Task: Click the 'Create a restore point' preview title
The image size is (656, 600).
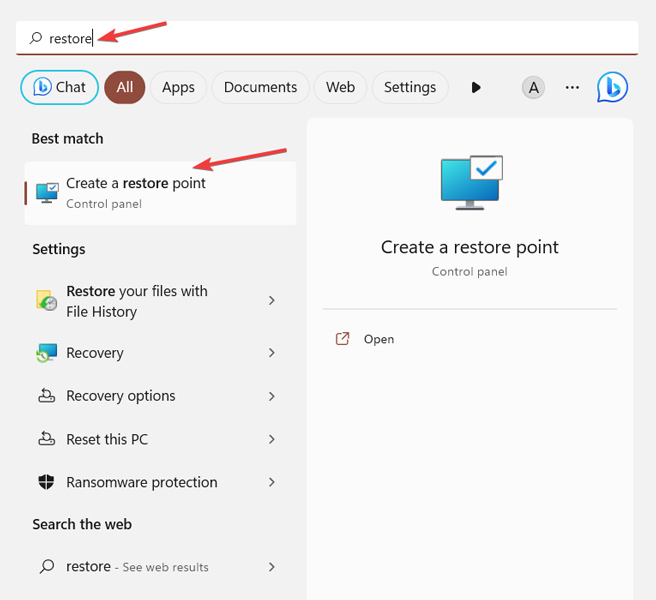Action: (469, 247)
